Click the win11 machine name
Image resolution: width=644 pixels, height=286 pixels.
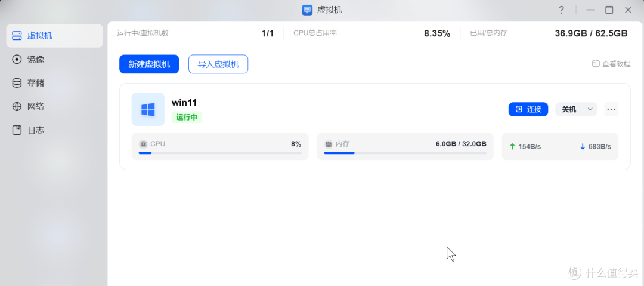point(184,103)
